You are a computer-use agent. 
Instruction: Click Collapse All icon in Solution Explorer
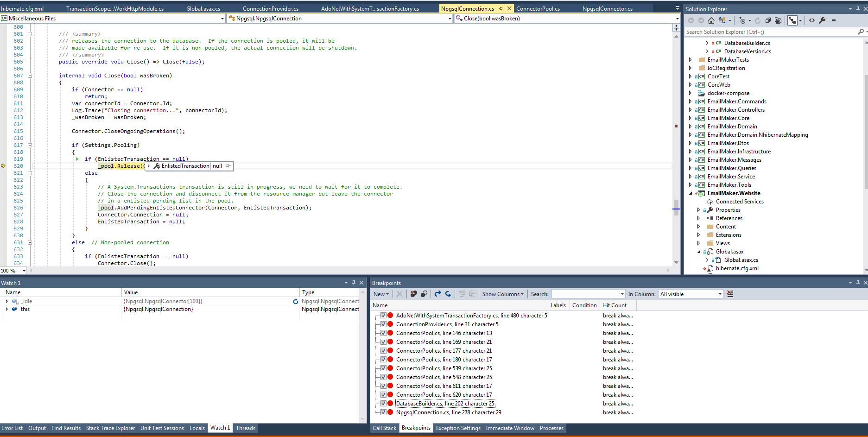pos(768,20)
